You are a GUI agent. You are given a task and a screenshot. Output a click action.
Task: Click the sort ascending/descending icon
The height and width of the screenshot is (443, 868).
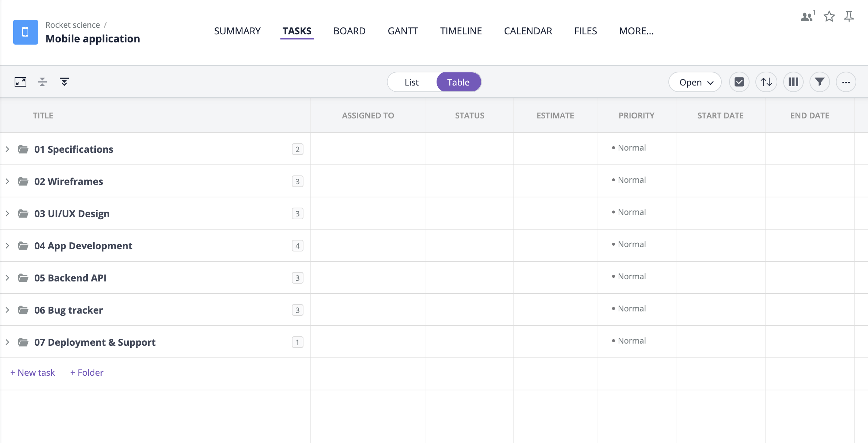(766, 82)
